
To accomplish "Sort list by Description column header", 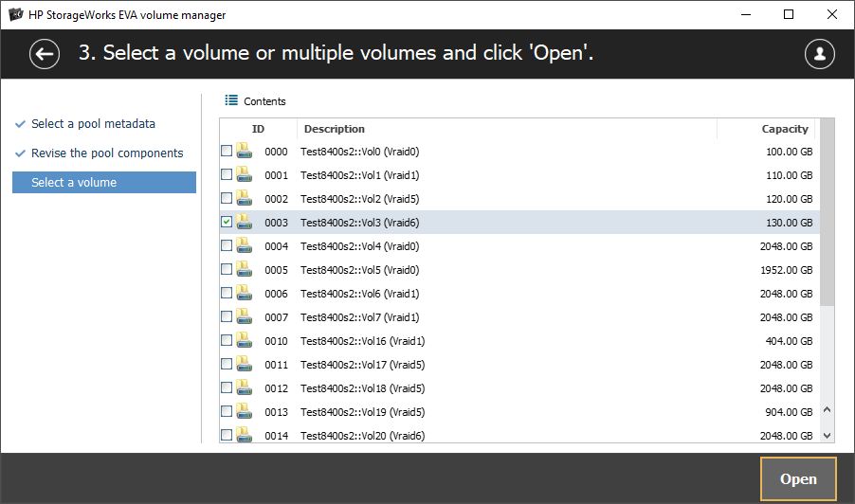I will click(335, 129).
